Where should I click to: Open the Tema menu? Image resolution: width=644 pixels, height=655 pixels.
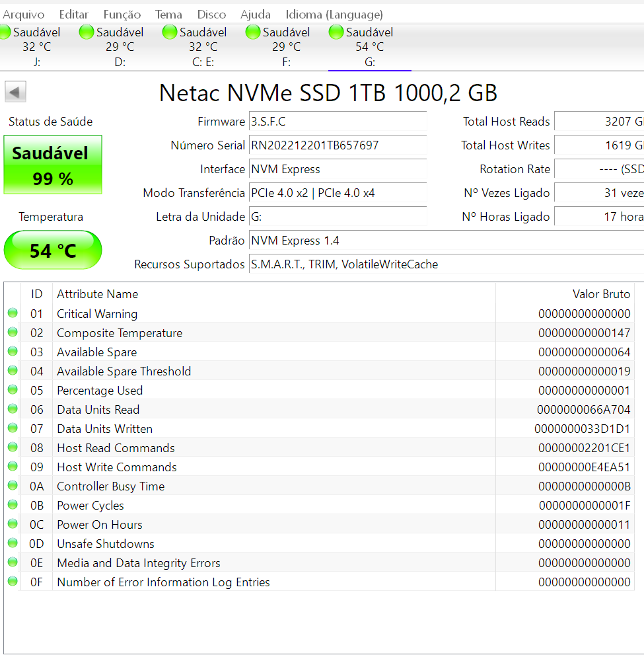point(168,15)
